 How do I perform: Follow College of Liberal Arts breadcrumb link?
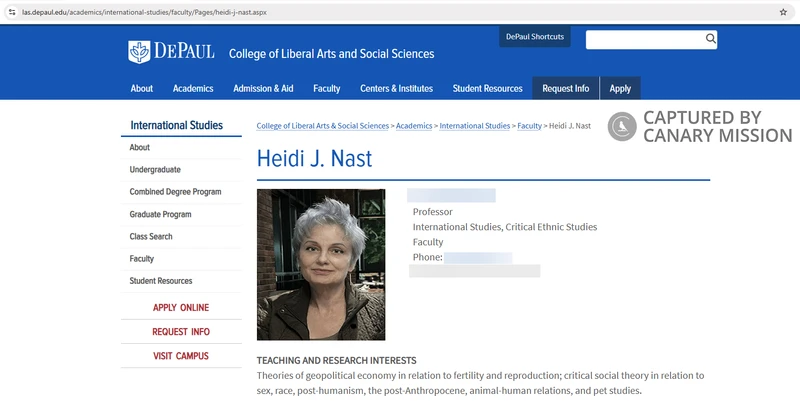pos(322,126)
